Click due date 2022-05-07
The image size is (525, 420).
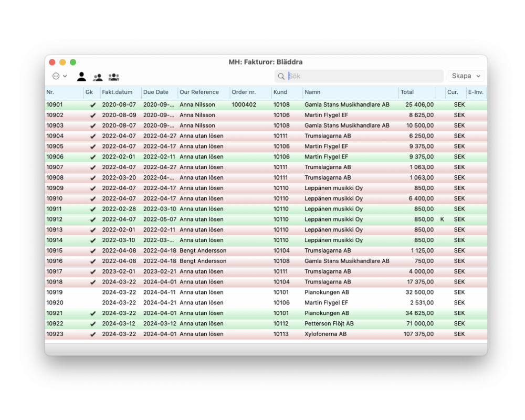coord(160,219)
